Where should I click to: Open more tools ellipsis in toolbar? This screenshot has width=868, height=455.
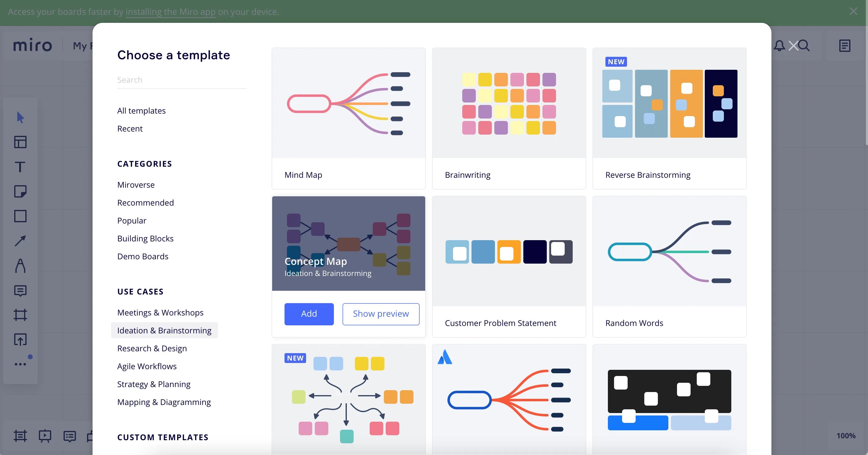pos(20,364)
